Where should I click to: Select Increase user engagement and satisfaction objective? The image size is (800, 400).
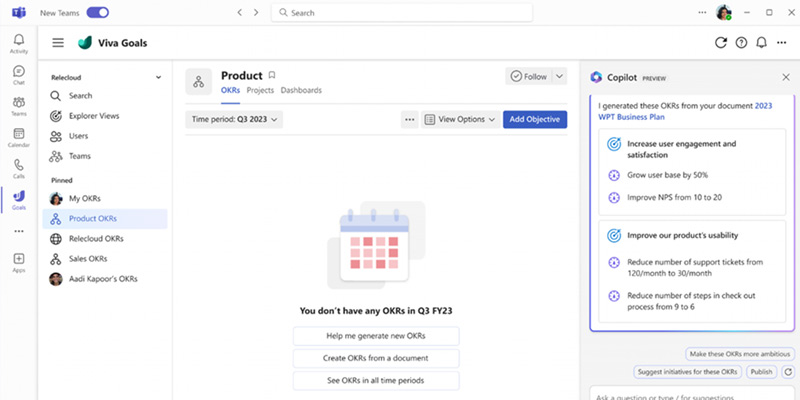692,149
